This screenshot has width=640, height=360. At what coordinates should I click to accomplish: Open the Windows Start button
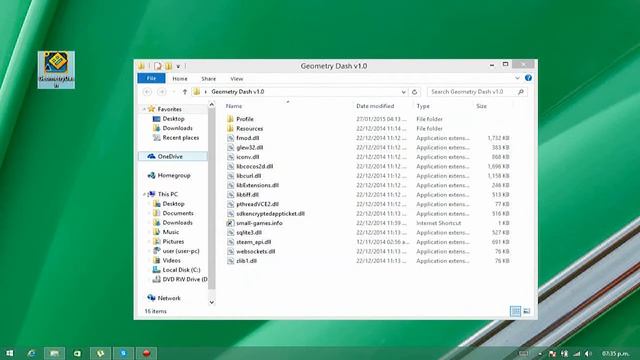point(10,353)
